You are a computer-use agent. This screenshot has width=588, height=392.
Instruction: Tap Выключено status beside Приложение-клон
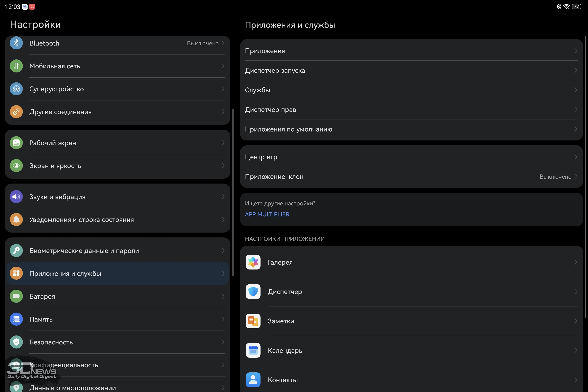click(x=556, y=176)
